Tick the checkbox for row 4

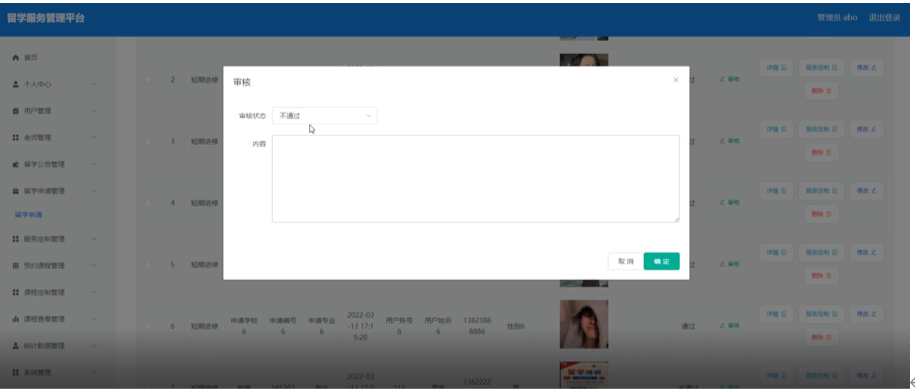(x=148, y=203)
